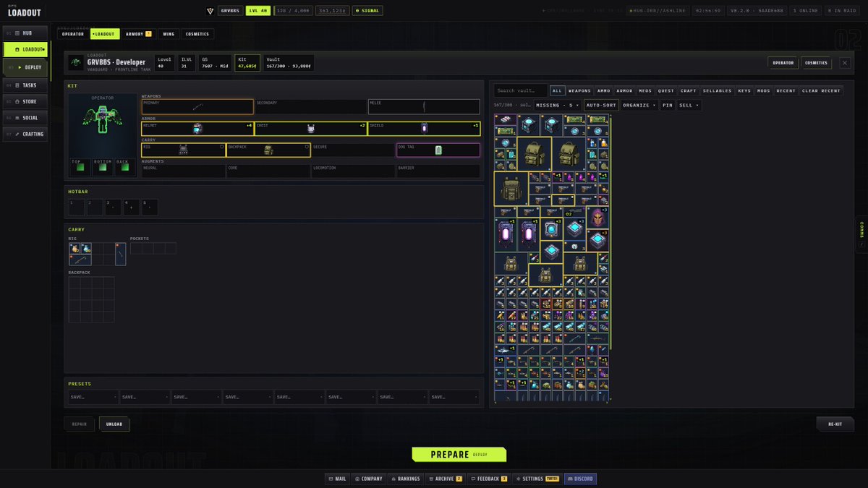Open Hub in the left sidebar

click(x=25, y=33)
